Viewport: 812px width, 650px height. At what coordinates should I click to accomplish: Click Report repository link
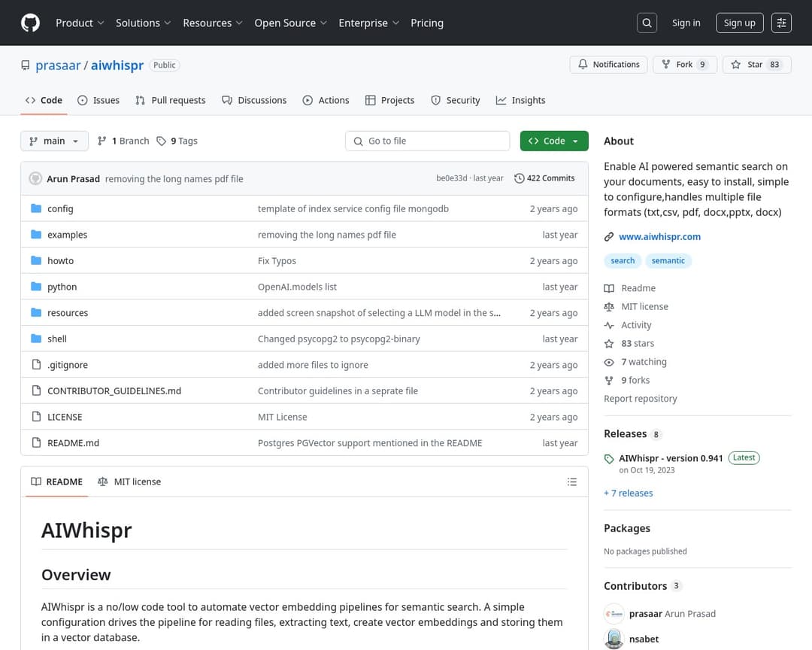tap(640, 399)
